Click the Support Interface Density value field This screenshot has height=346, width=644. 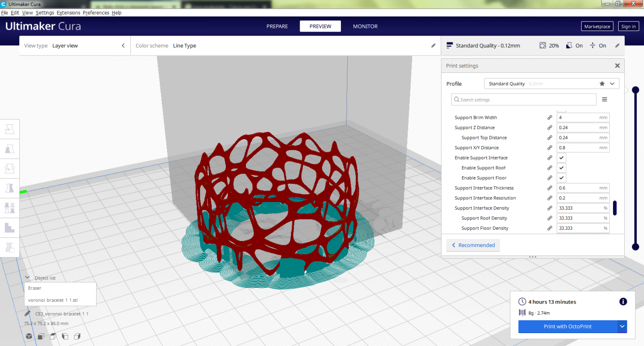583,208
